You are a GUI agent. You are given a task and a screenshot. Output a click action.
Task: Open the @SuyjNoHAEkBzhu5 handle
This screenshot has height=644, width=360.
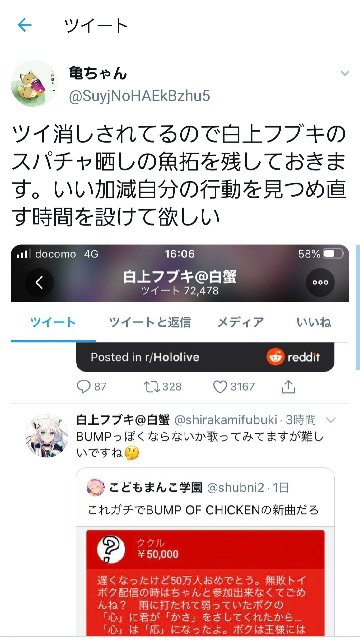click(139, 96)
